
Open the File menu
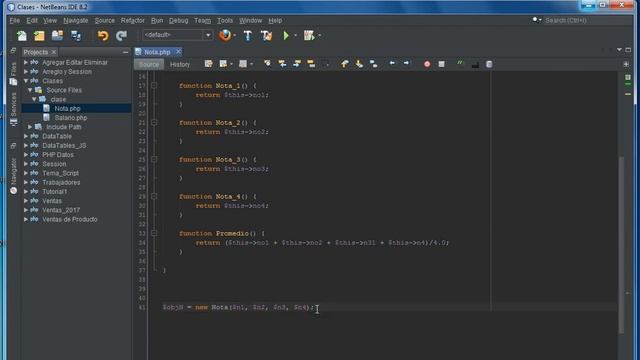click(15, 20)
